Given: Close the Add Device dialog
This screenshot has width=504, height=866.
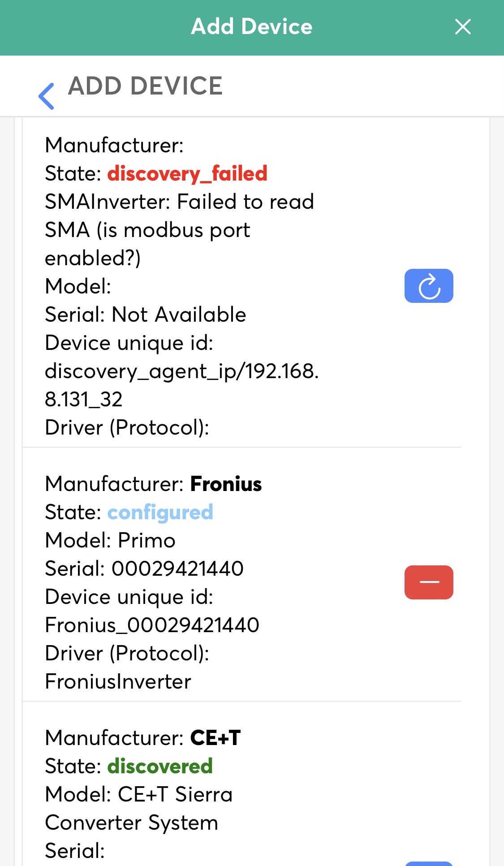Looking at the screenshot, I should click(462, 26).
